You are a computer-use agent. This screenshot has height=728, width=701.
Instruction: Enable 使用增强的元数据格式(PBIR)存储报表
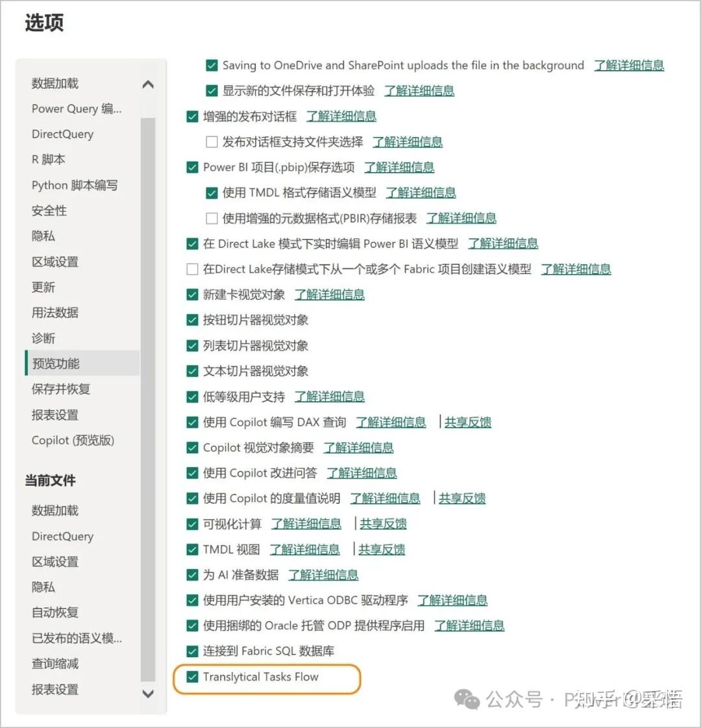[x=212, y=218]
